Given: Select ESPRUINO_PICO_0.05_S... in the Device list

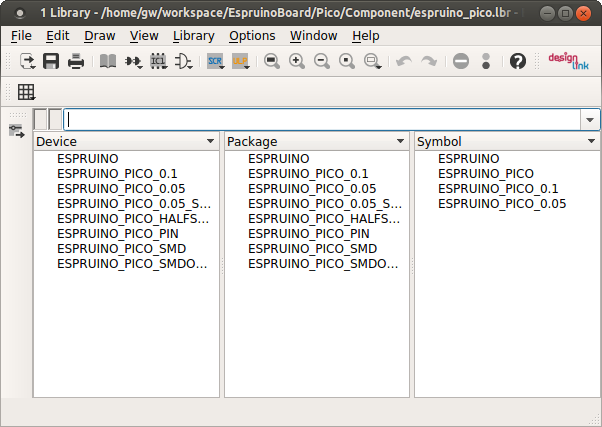Looking at the screenshot, I should (134, 204).
